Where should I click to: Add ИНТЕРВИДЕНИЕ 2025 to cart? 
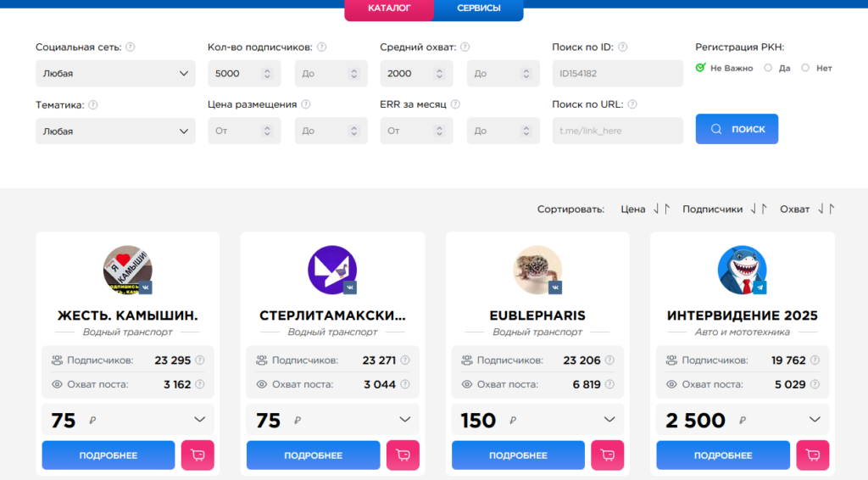[x=812, y=455]
